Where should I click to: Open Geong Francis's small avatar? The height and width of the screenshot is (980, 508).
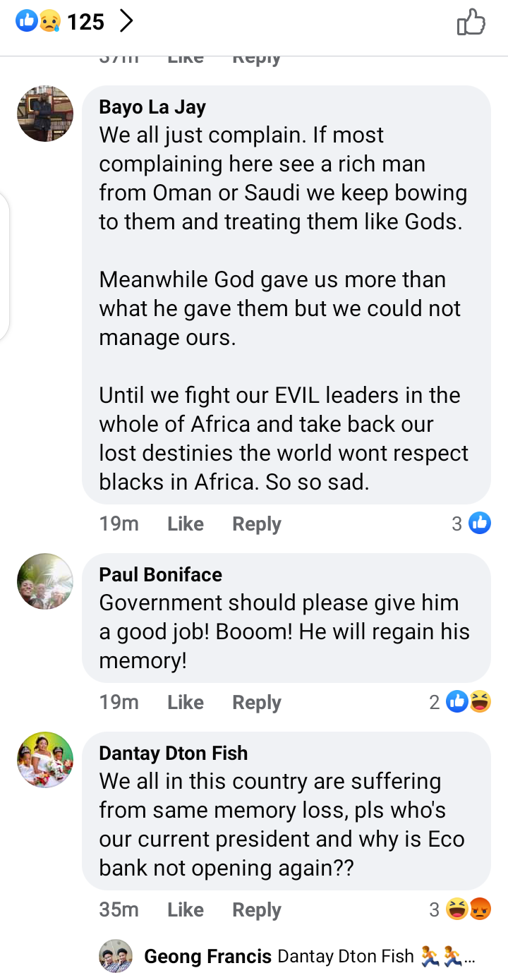116,957
